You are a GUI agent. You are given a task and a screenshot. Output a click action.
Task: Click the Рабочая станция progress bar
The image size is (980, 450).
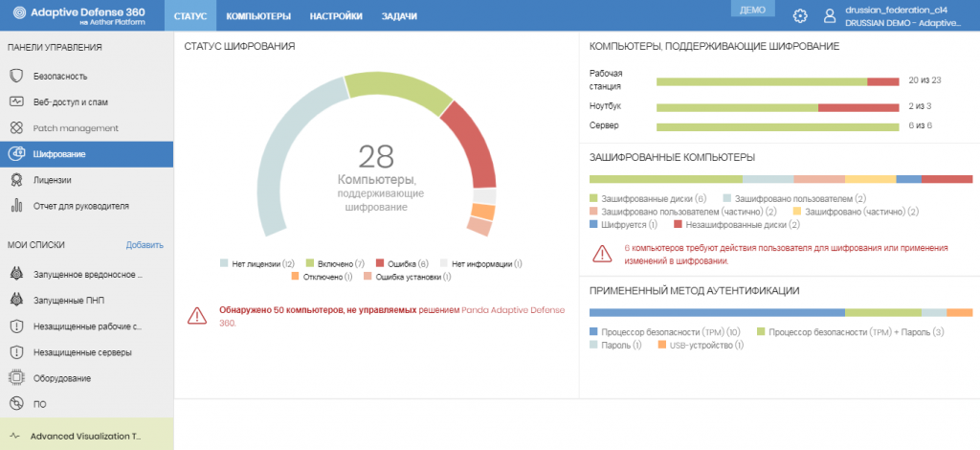(x=777, y=81)
